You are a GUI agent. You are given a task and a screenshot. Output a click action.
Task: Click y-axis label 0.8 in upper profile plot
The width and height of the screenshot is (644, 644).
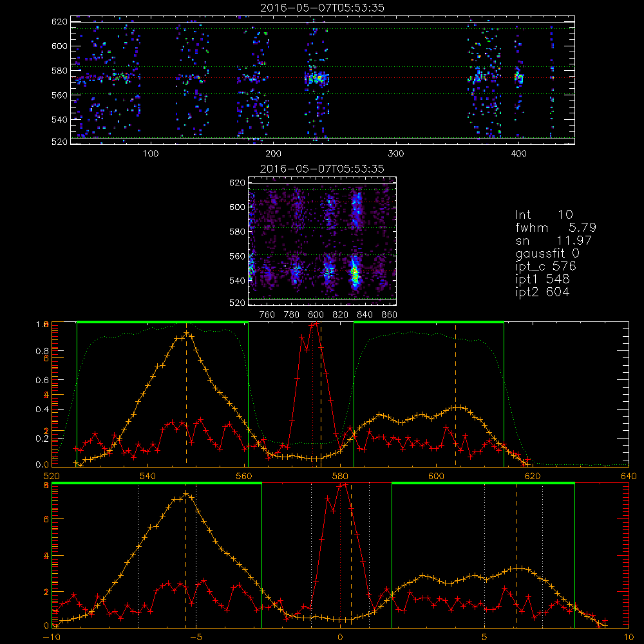42,351
